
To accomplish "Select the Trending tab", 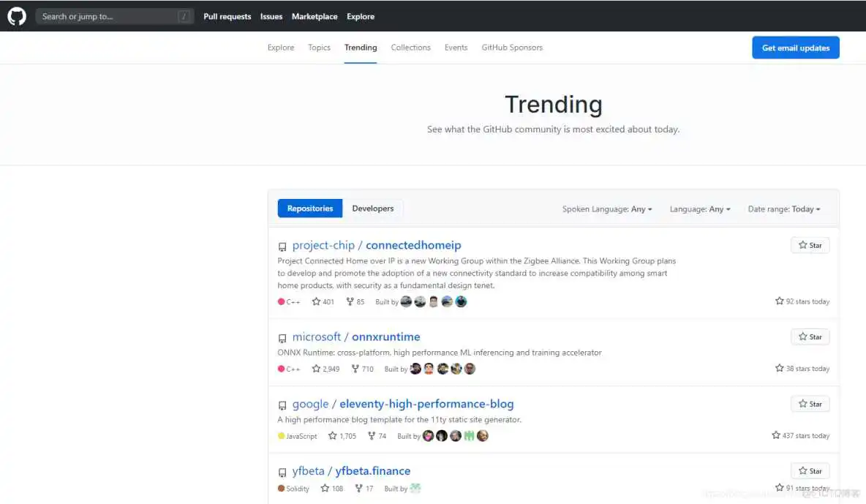I will coord(361,48).
